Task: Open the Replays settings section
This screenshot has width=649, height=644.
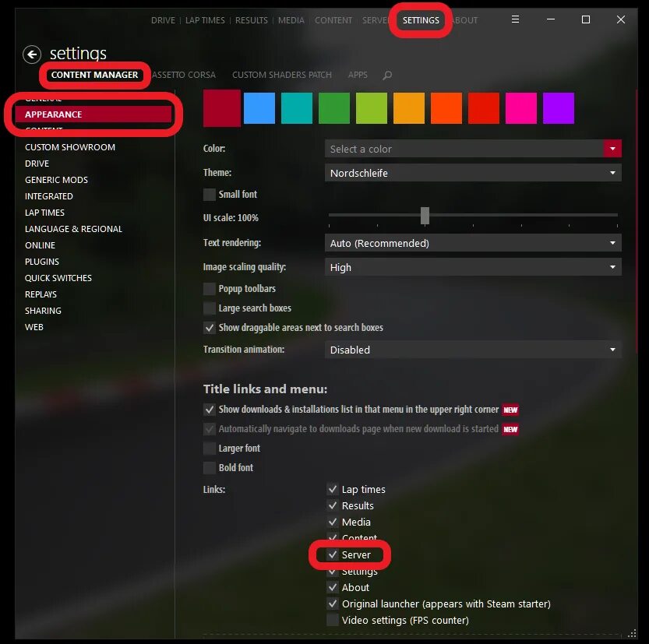Action: tap(41, 294)
